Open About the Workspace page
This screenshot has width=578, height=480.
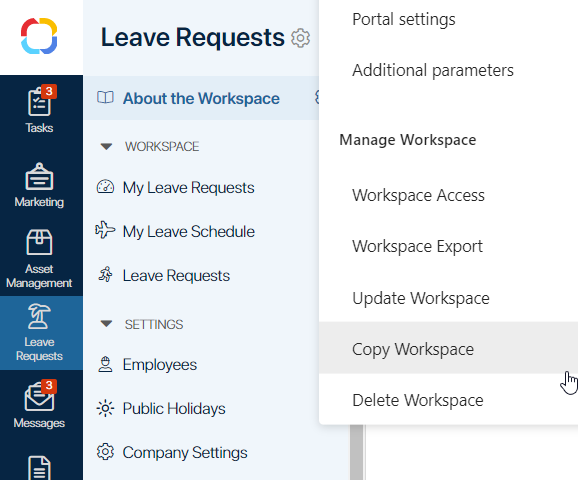201,98
